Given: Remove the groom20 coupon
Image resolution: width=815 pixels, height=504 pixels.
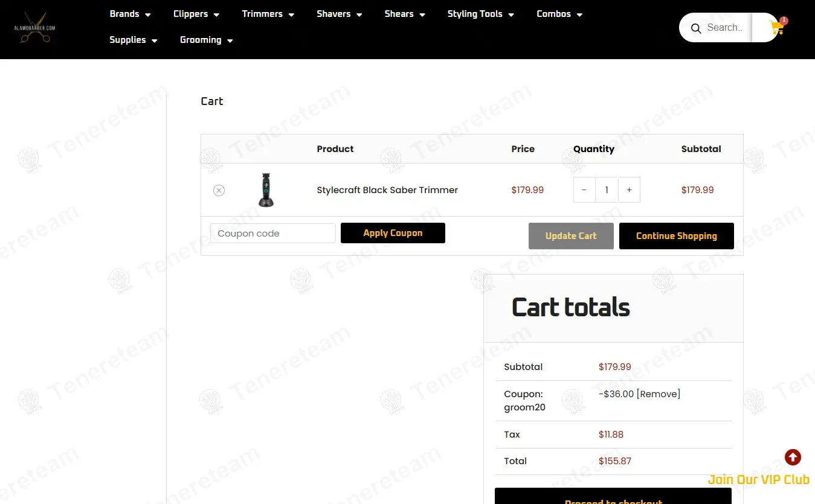Looking at the screenshot, I should 658,394.
